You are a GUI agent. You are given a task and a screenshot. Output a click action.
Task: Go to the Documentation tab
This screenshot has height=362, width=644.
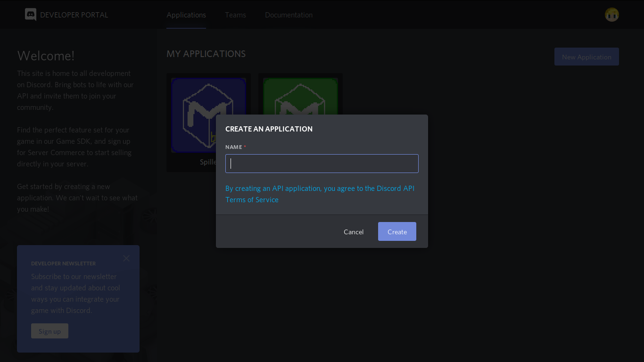289,15
